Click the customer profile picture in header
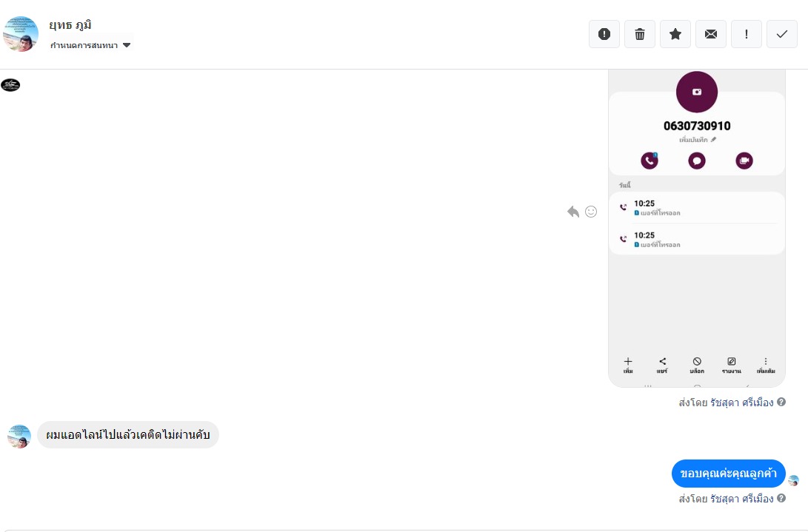 (x=21, y=34)
